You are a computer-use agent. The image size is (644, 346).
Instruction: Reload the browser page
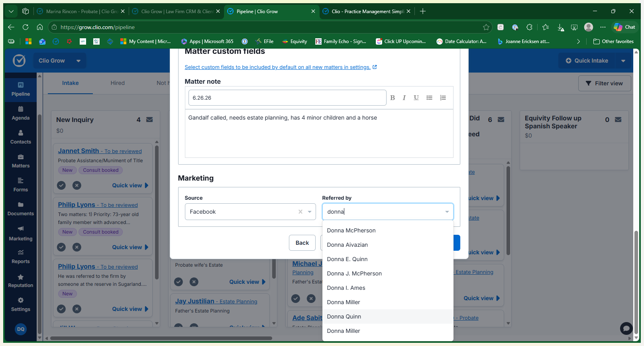[26, 27]
